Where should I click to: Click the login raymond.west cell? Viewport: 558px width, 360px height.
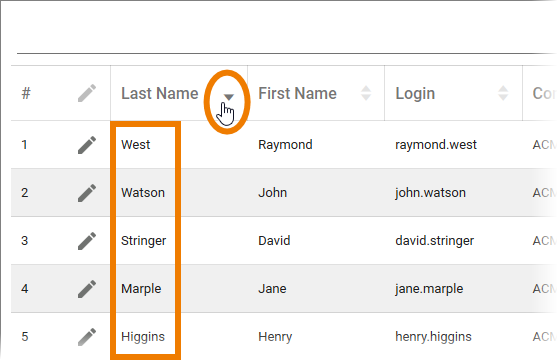[436, 145]
